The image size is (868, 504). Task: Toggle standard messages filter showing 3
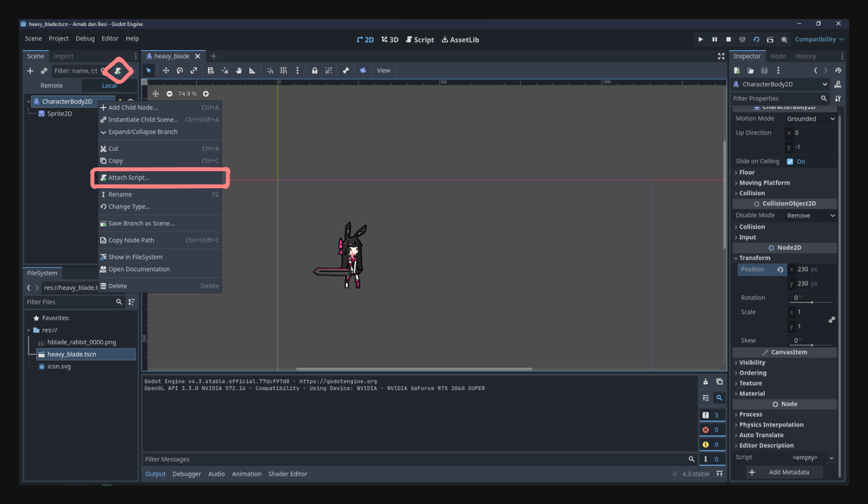pos(712,415)
